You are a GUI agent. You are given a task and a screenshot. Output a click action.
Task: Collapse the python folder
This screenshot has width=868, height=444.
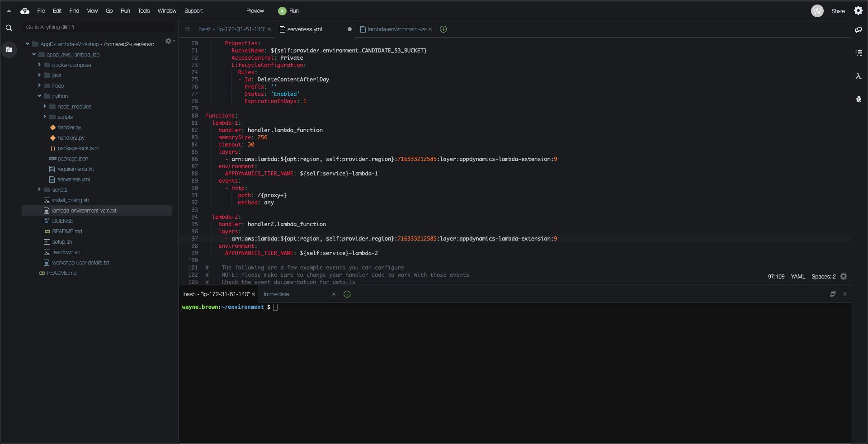pyautogui.click(x=39, y=96)
